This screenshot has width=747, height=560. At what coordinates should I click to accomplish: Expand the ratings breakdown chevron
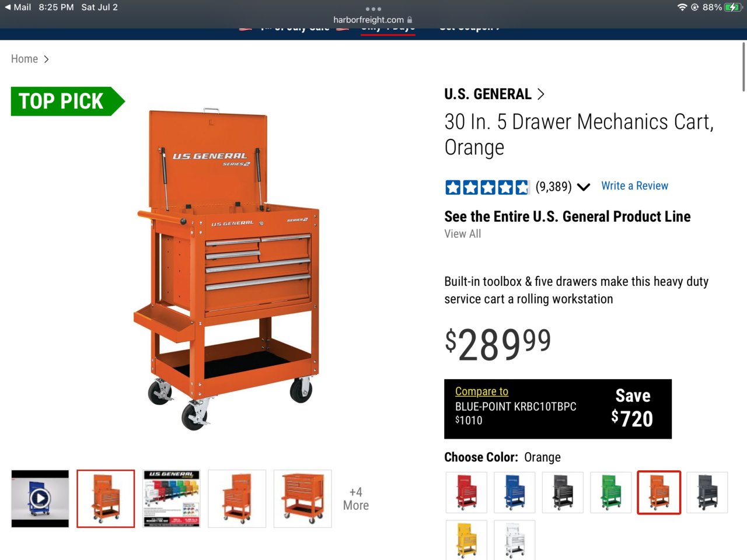583,187
